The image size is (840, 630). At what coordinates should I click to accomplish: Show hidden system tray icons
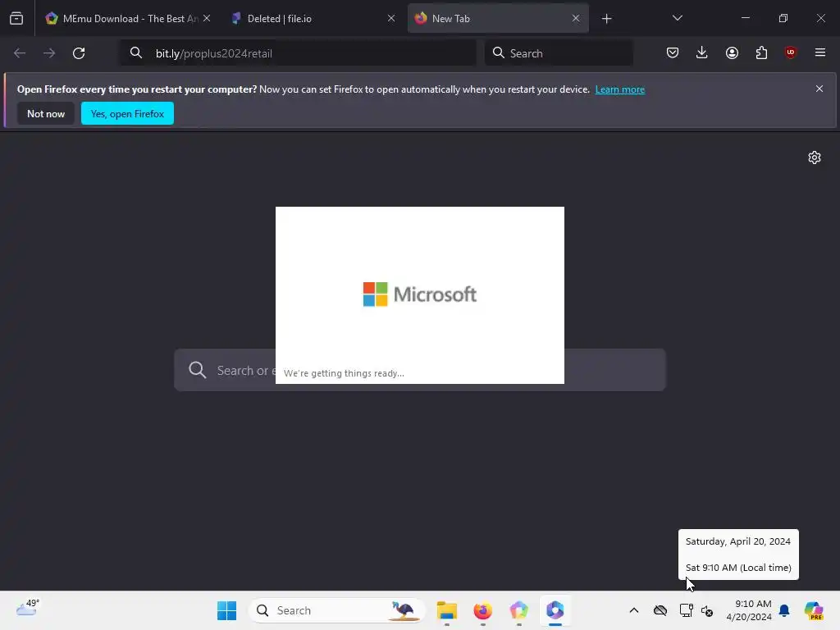[x=634, y=610]
